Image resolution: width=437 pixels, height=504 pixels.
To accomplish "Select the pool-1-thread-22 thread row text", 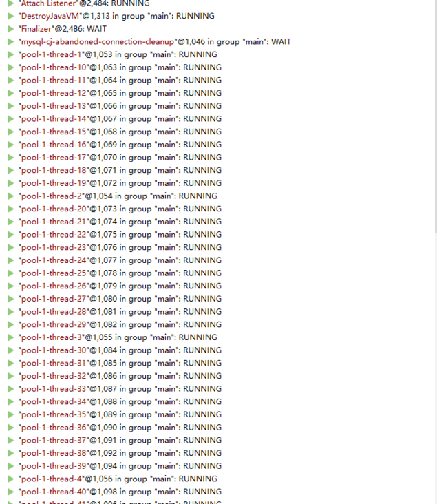I will [120, 235].
